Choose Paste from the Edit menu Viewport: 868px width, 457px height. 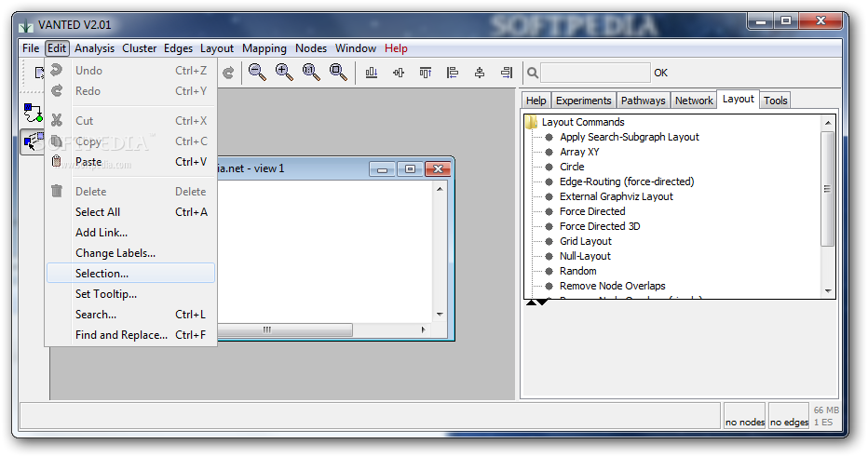tap(131, 162)
